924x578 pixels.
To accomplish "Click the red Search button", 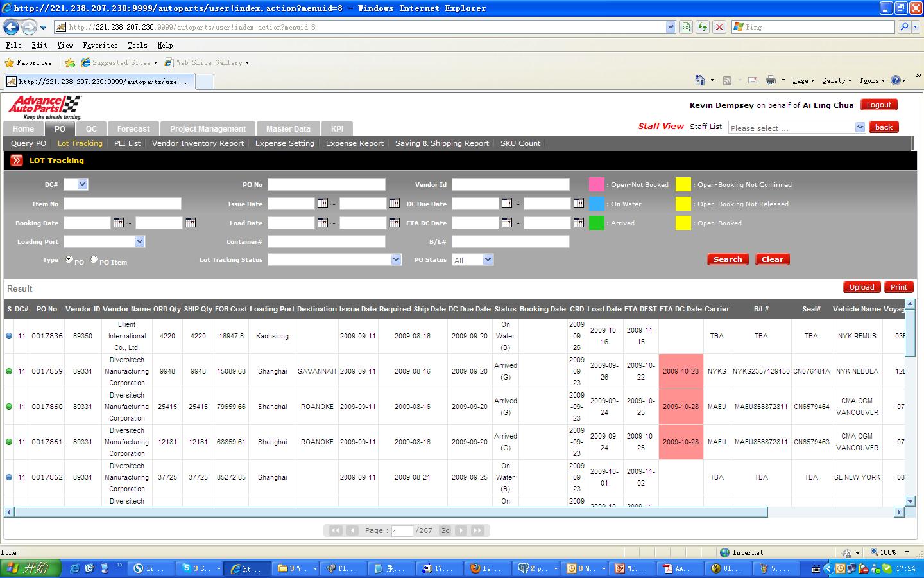I will (728, 259).
